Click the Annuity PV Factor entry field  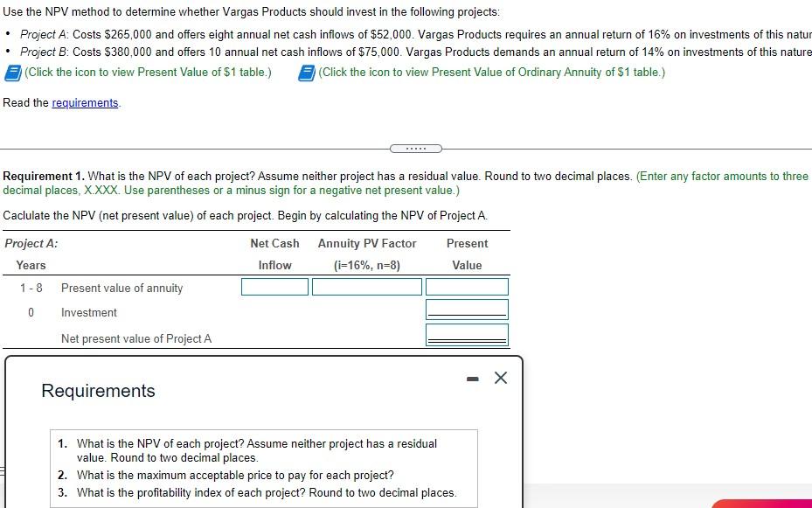coord(367,286)
